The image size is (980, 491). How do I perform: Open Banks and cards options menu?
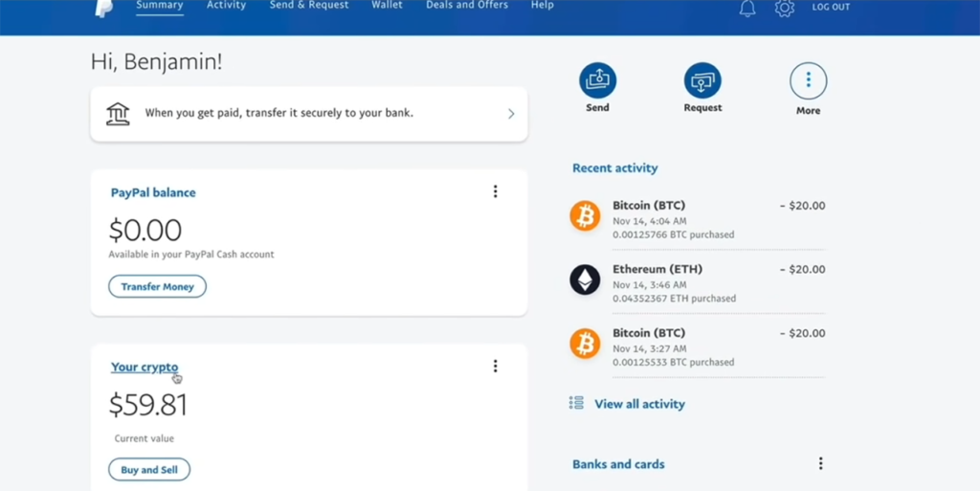click(820, 463)
